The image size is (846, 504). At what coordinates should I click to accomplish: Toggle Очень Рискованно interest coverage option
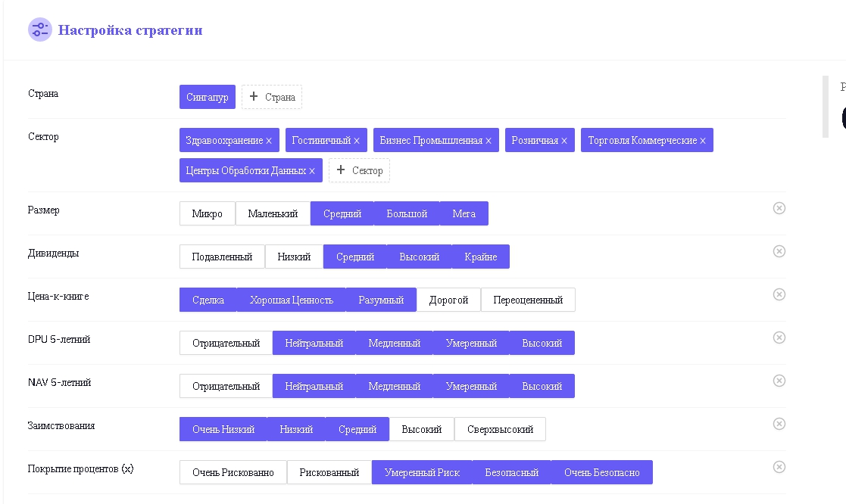(x=233, y=472)
